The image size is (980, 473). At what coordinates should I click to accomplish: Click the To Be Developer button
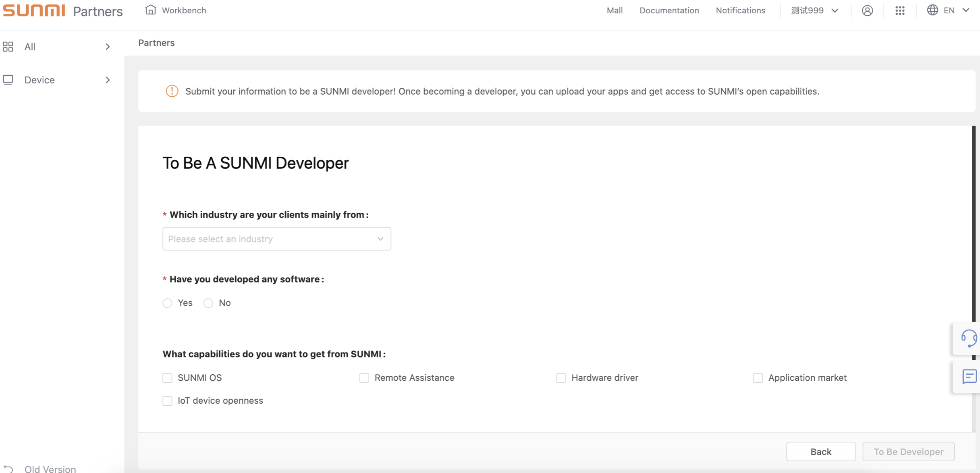(908, 452)
